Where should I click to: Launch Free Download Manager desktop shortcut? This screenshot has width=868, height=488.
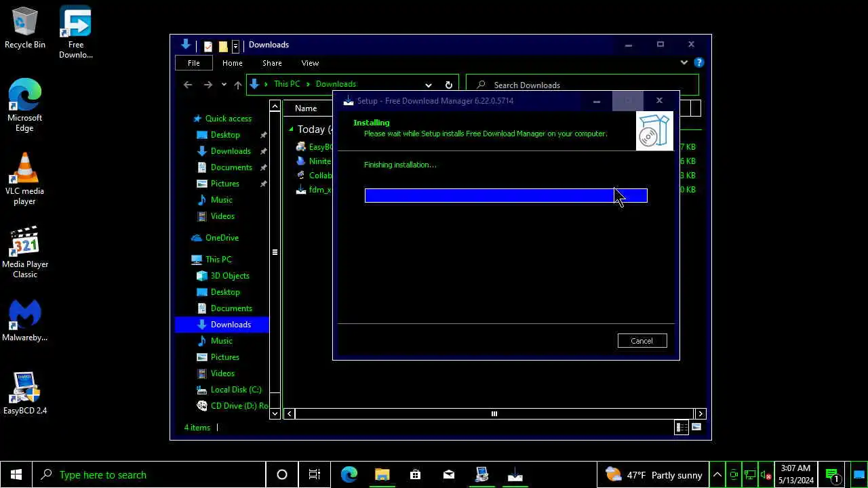click(75, 33)
